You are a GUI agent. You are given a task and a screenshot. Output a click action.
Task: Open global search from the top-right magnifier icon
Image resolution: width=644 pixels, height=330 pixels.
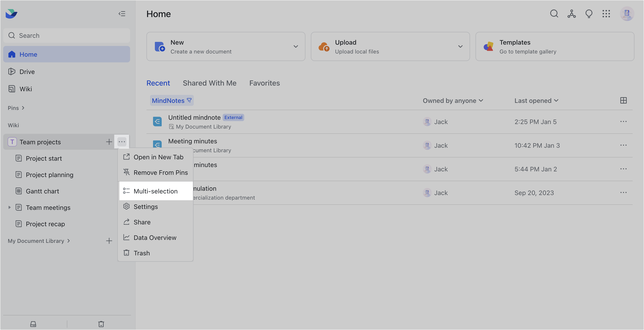click(x=554, y=14)
